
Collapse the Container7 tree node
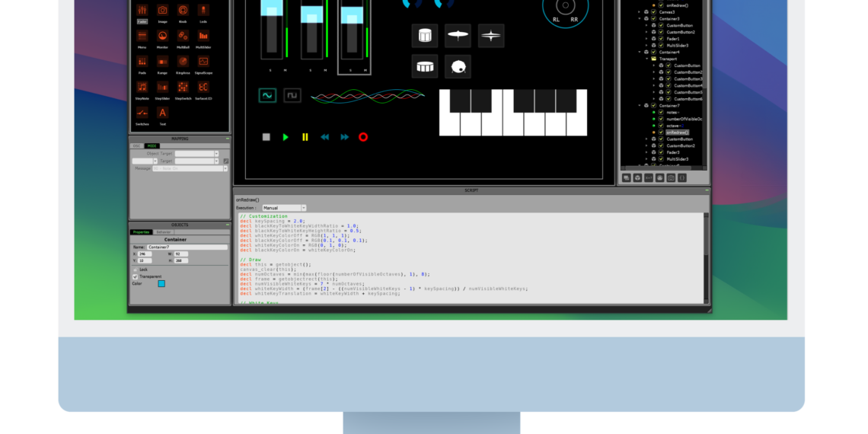point(640,106)
